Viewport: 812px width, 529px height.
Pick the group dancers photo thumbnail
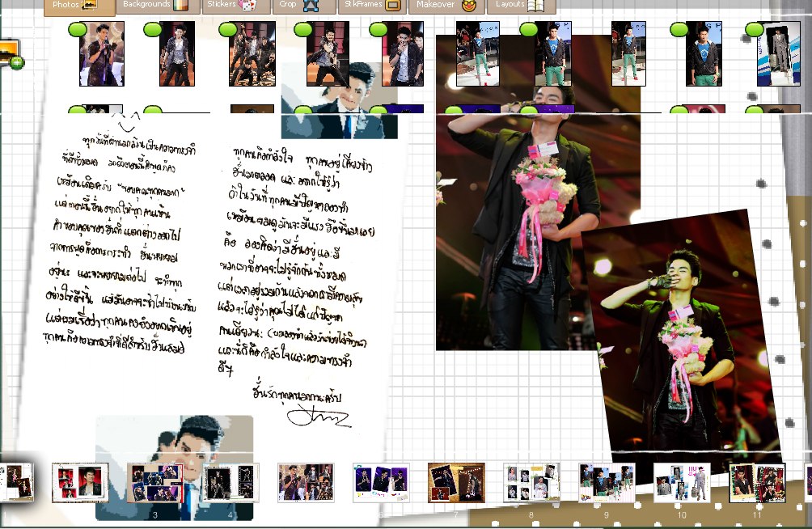252,54
